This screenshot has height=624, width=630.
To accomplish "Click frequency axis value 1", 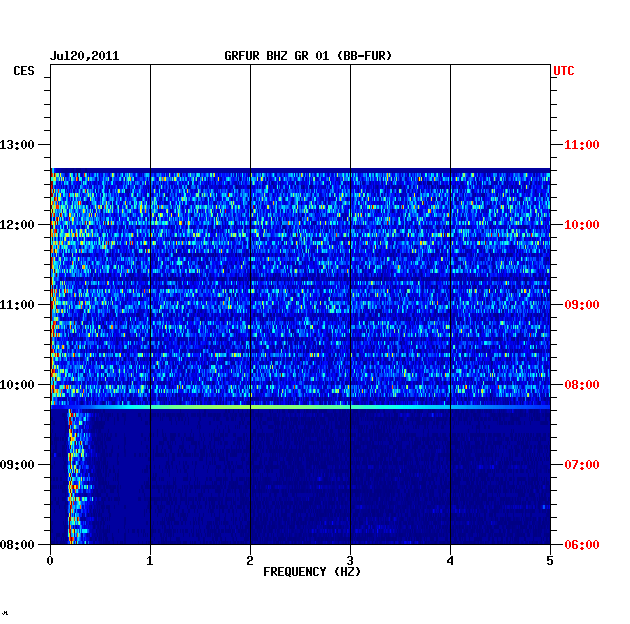I will coord(150,560).
